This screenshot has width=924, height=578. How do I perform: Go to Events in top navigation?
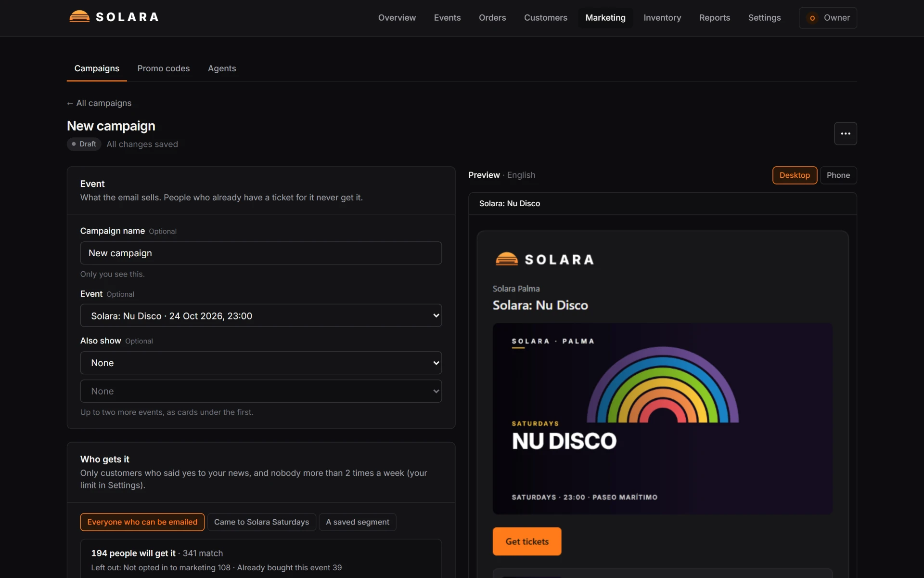click(447, 18)
